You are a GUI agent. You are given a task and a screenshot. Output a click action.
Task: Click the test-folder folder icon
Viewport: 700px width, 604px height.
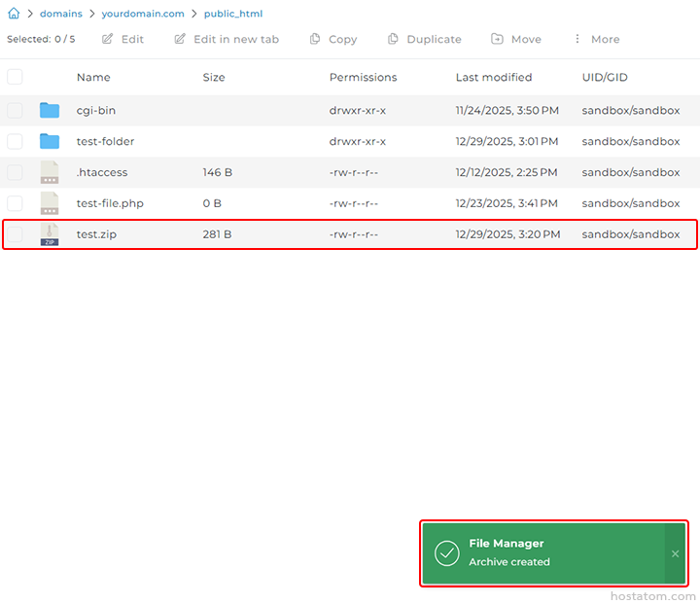[50, 141]
